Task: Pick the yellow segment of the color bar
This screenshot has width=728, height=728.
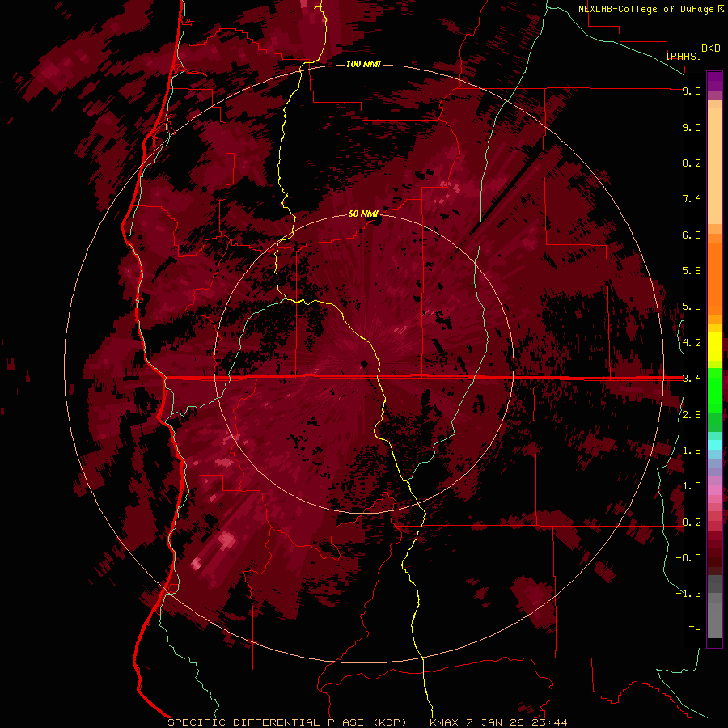Action: pos(714,346)
